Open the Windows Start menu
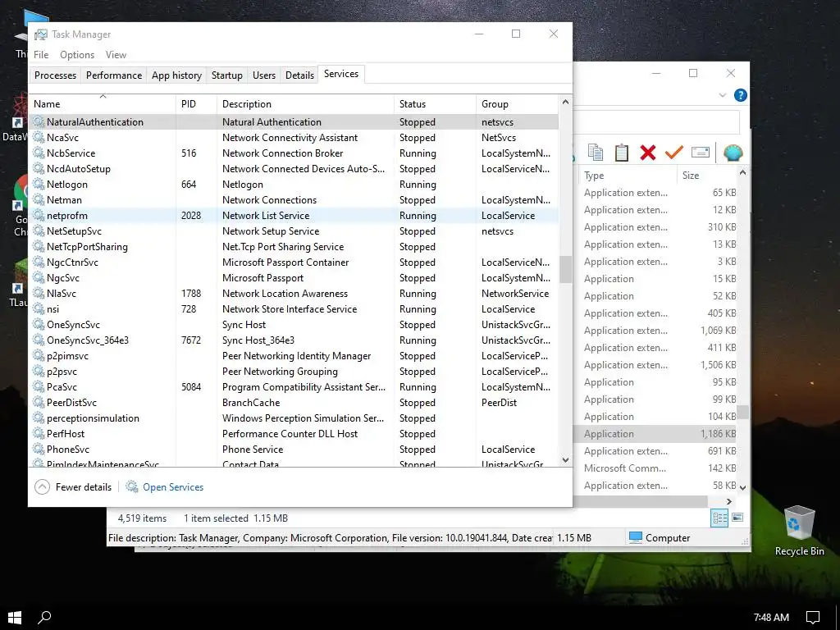The height and width of the screenshot is (630, 840). pyautogui.click(x=15, y=617)
